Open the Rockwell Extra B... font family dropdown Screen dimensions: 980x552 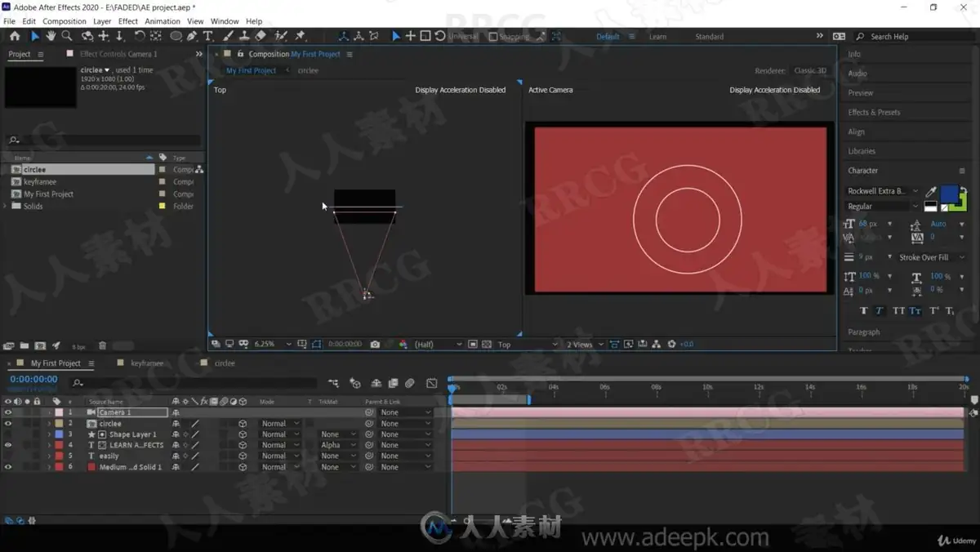[883, 191]
